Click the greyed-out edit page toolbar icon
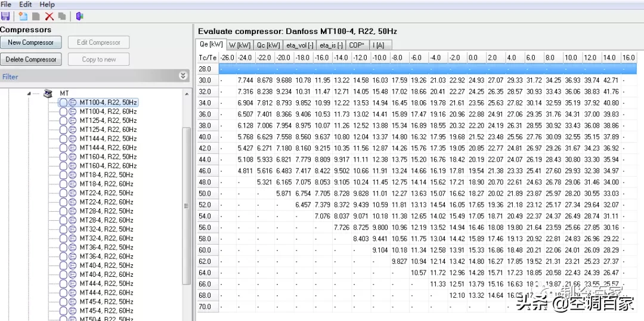Screen dimensions: 644x321 click(x=36, y=17)
